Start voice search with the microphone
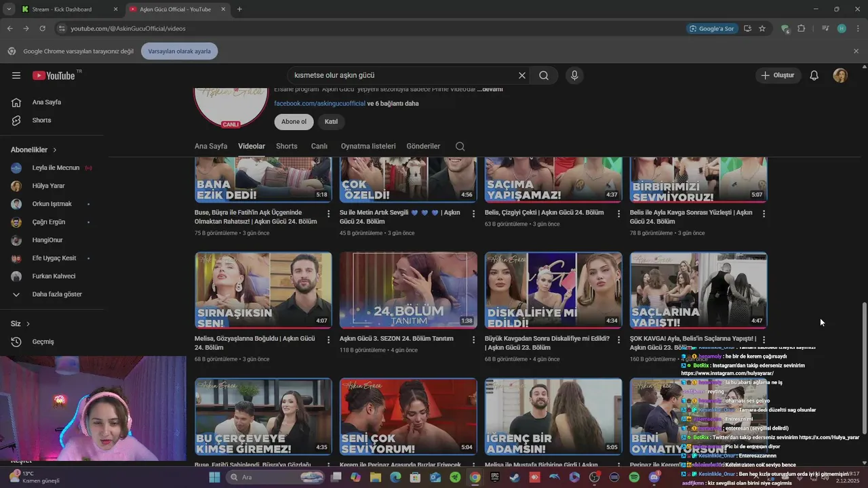The width and height of the screenshot is (868, 488). pyautogui.click(x=574, y=75)
